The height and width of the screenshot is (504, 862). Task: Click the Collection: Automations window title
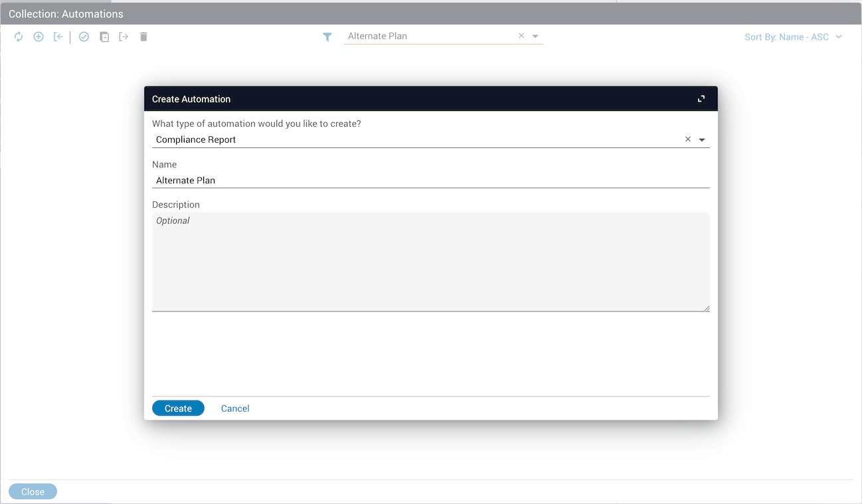point(66,14)
